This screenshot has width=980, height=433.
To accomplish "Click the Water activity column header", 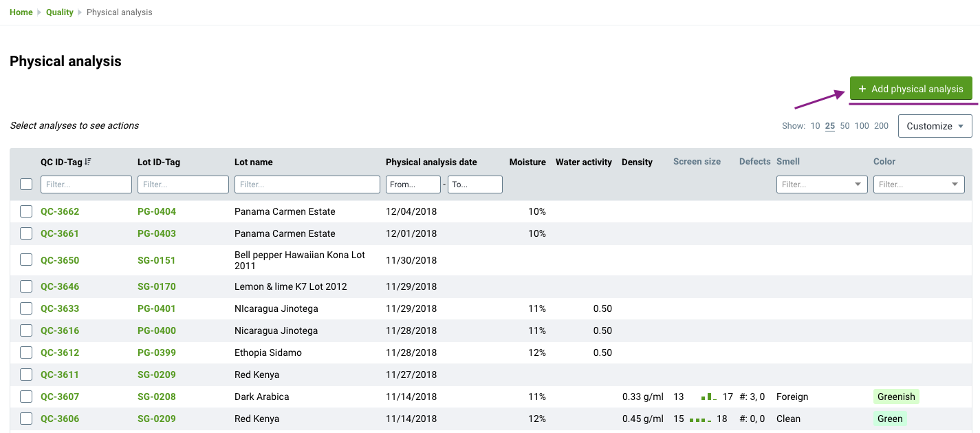I will click(x=584, y=162).
